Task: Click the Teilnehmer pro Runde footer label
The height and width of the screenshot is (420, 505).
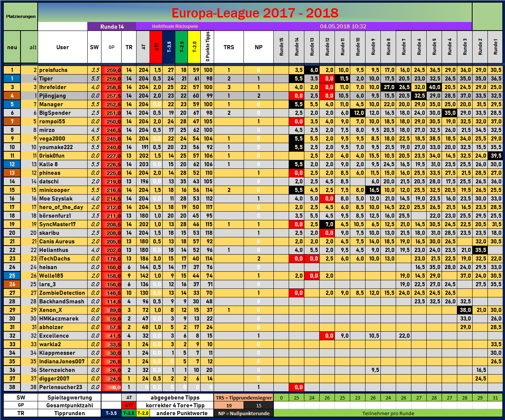Action: pos(388,413)
